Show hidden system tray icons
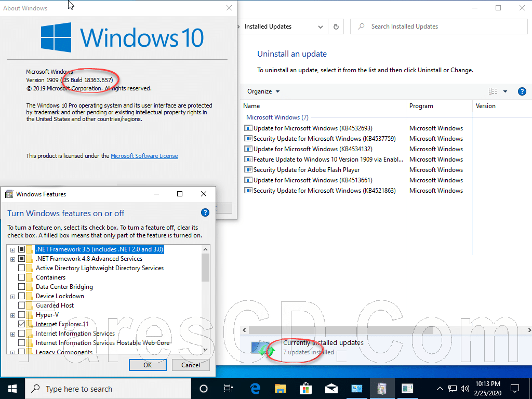 coord(440,389)
